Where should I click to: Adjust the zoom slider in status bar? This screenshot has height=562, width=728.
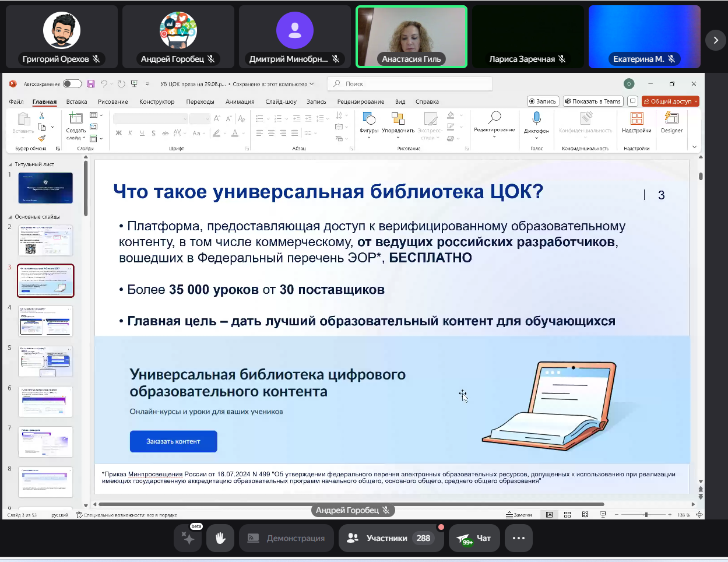[x=646, y=515]
